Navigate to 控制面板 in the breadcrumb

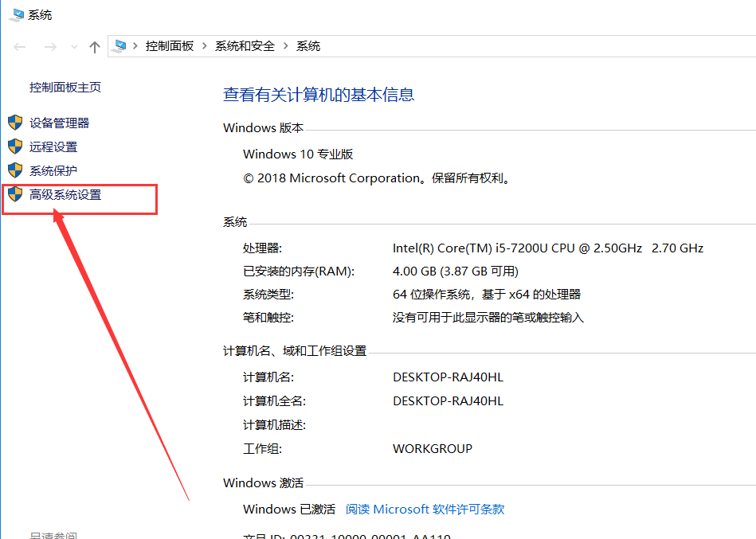169,46
